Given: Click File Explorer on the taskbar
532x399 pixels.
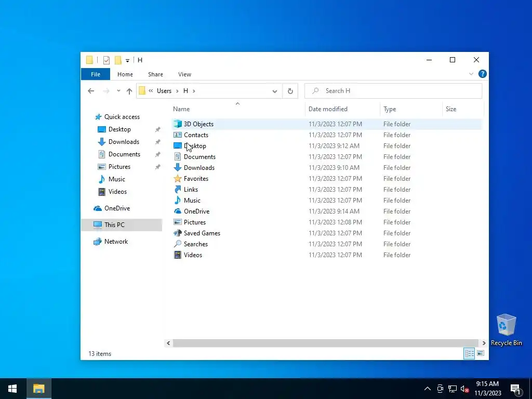Looking at the screenshot, I should click(x=38, y=389).
